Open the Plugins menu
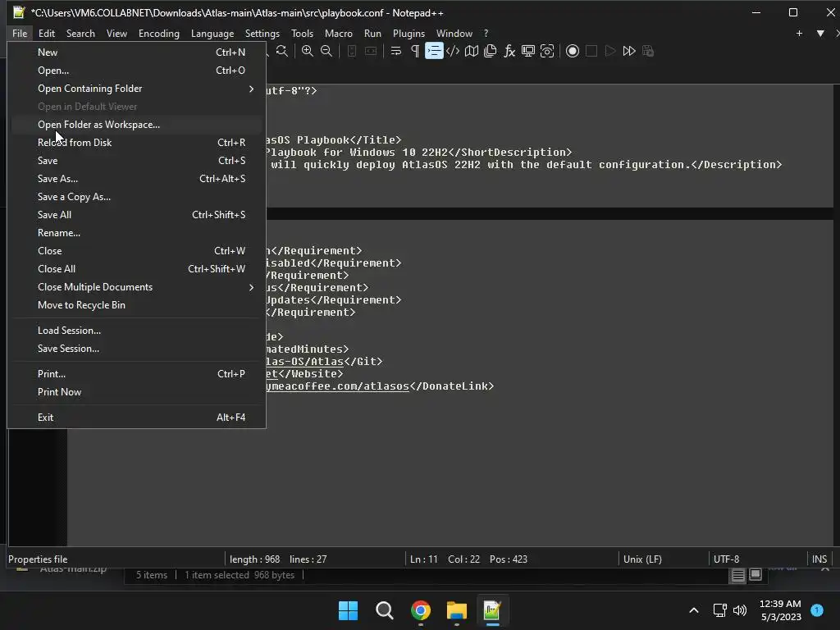The width and height of the screenshot is (840, 630). point(409,33)
